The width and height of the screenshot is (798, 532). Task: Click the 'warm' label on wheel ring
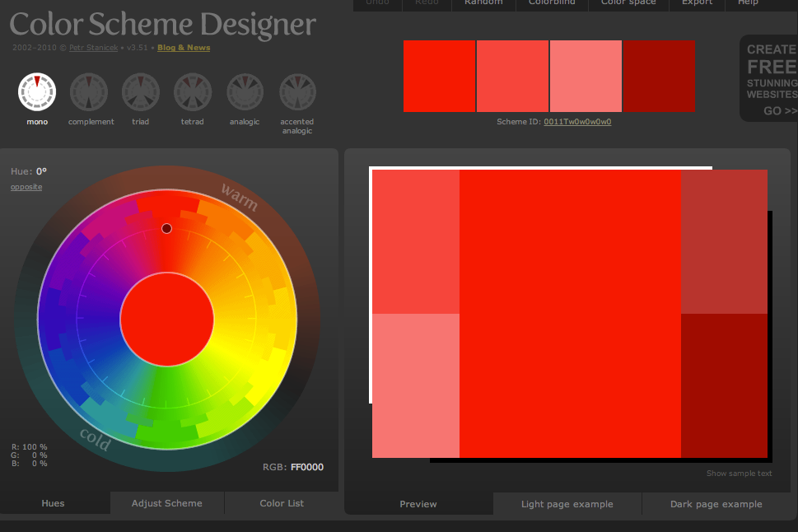tap(239, 197)
